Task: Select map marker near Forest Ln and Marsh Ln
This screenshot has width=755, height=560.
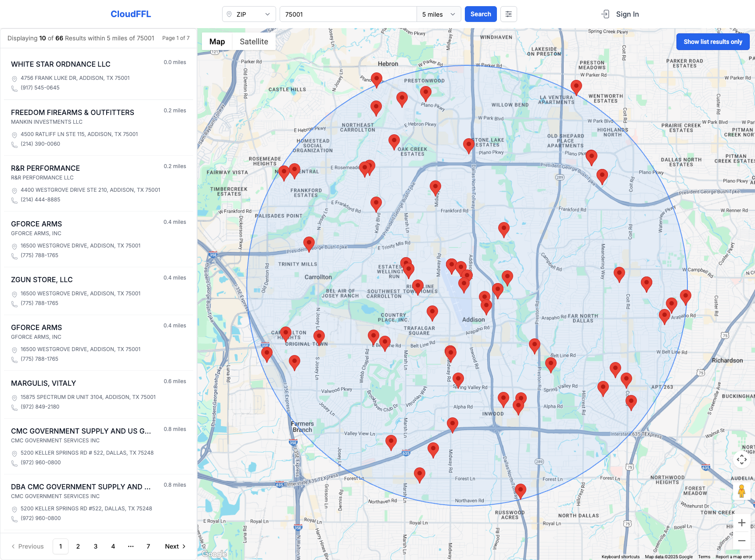Action: [420, 475]
